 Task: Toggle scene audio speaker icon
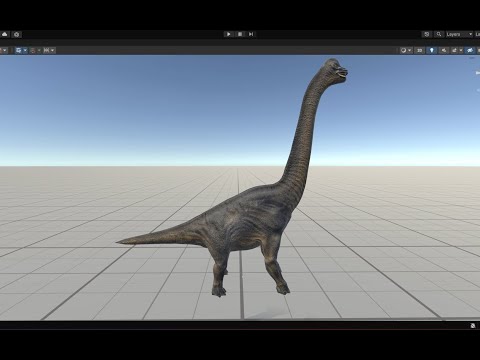[444, 50]
